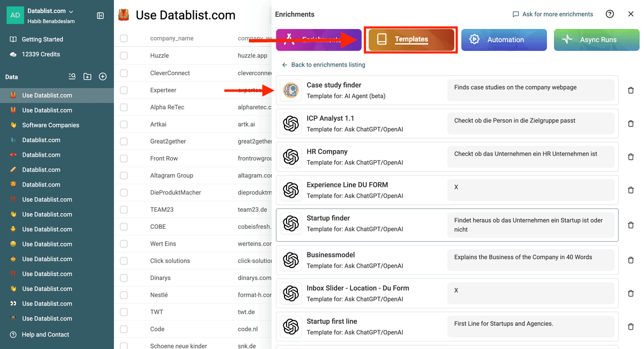
Task: Tick the checkbox for Front Row row
Action: pyautogui.click(x=124, y=158)
